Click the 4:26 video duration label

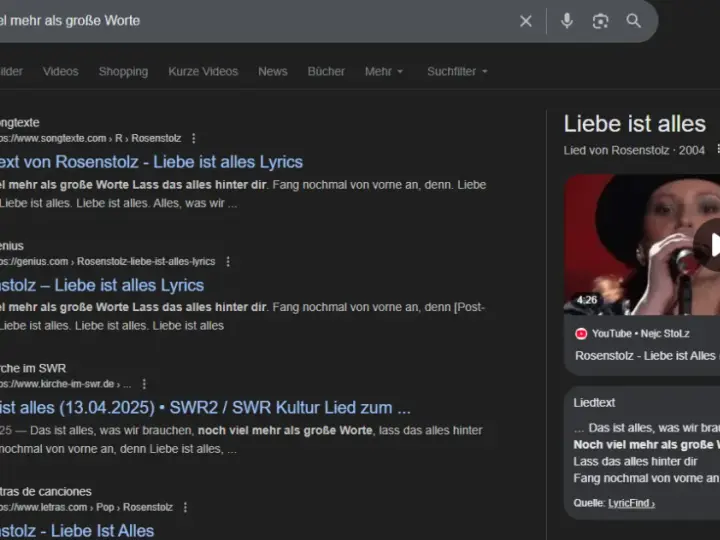point(587,300)
